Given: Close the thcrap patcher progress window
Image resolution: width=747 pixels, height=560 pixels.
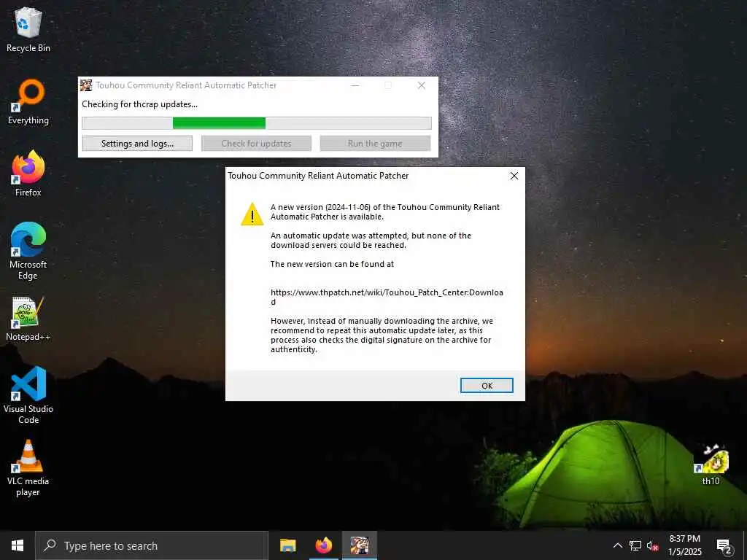Looking at the screenshot, I should coord(421,85).
